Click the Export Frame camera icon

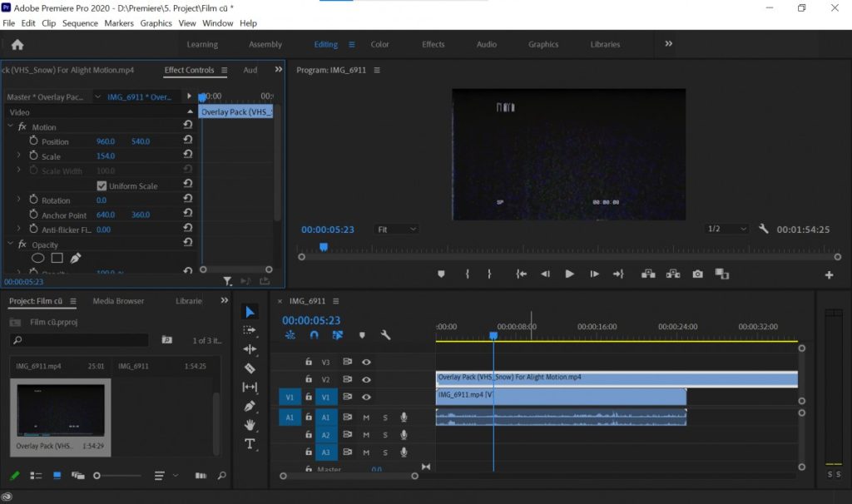(697, 273)
